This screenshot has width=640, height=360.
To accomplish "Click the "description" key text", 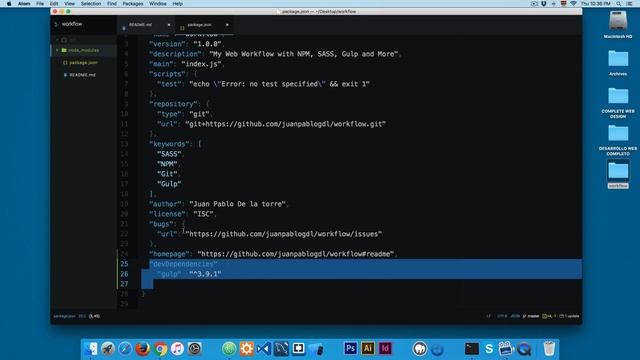I will [x=176, y=54].
